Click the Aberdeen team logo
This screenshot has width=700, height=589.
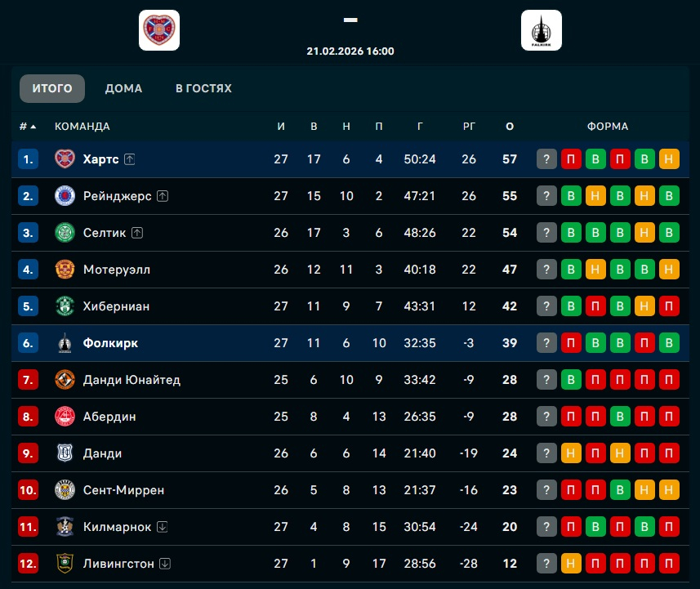[x=65, y=417]
